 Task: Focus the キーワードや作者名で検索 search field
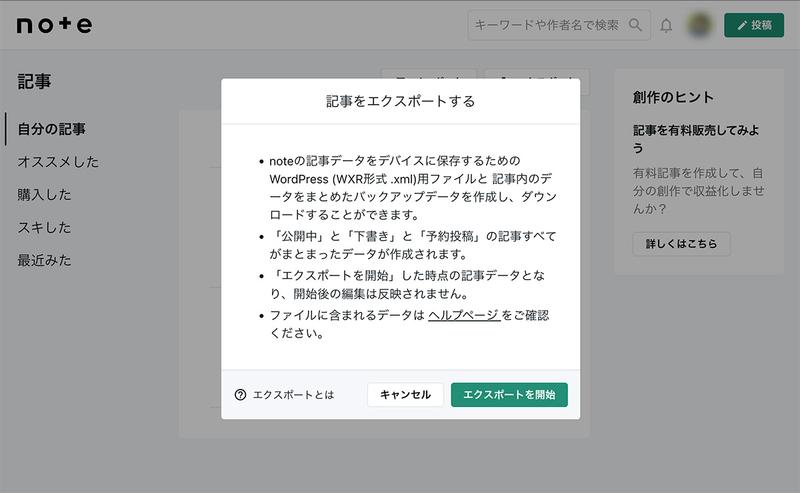(559, 24)
